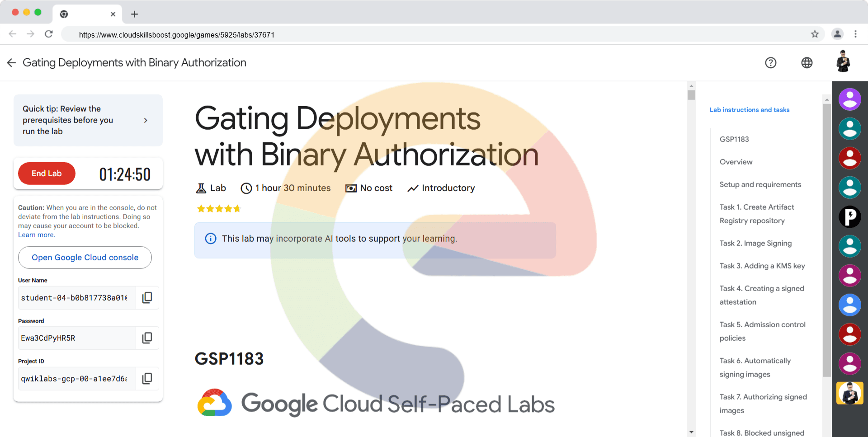The image size is (868, 437).
Task: Copy the Password to clipboard
Action: (147, 338)
